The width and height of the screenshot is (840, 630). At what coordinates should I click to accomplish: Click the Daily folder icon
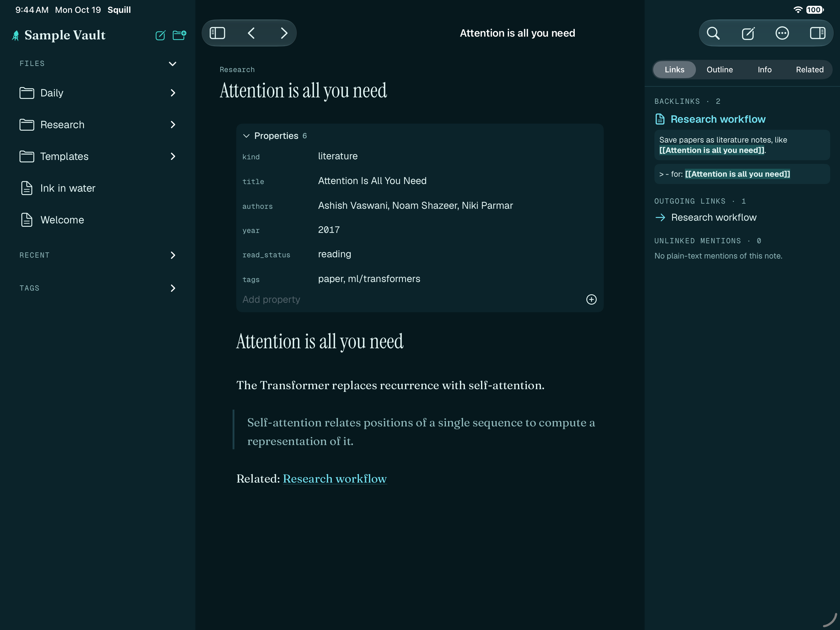[x=27, y=93]
